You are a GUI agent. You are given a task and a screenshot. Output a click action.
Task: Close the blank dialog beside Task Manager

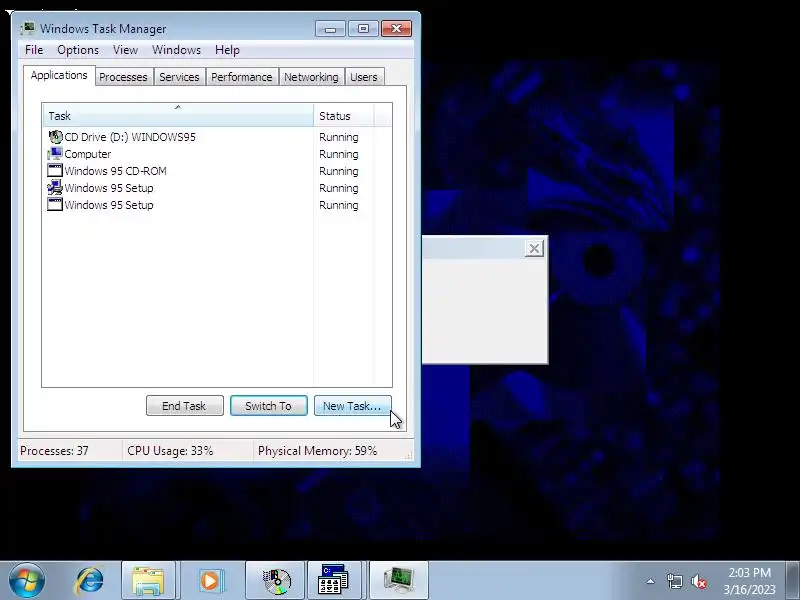(x=534, y=248)
